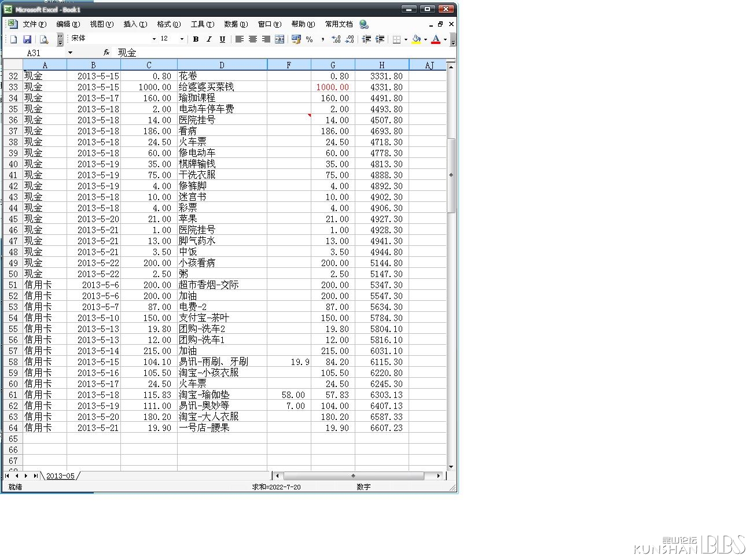Click the insert function fx icon
The height and width of the screenshot is (560, 750).
(106, 53)
